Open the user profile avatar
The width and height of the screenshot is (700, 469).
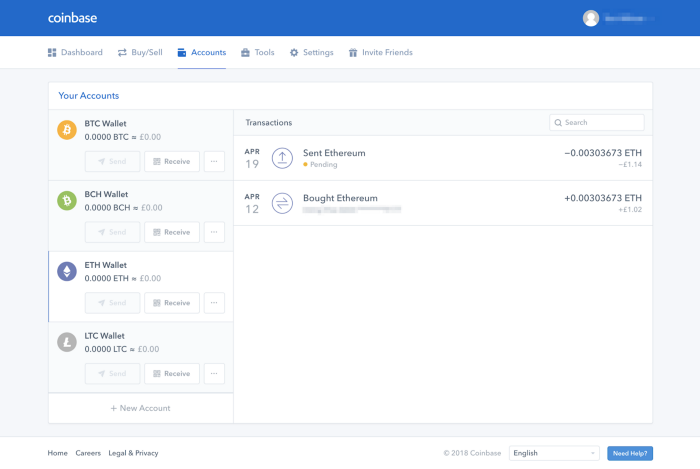tap(591, 18)
